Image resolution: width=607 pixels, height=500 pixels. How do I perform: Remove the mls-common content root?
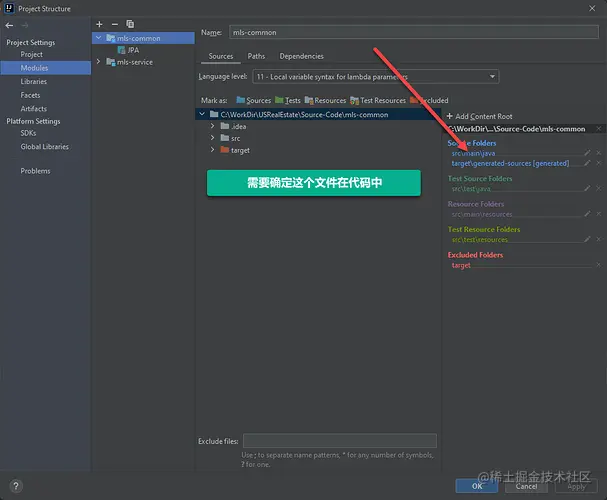(x=598, y=128)
